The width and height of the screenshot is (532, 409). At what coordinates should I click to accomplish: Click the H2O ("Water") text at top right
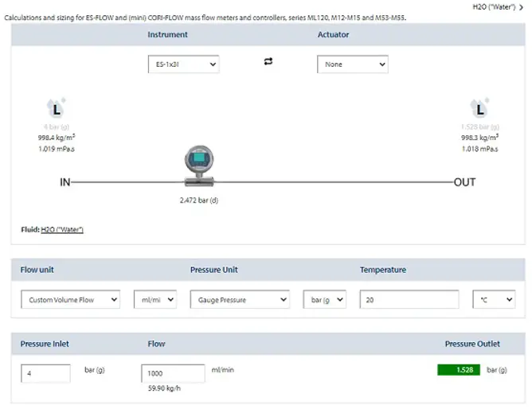click(493, 7)
